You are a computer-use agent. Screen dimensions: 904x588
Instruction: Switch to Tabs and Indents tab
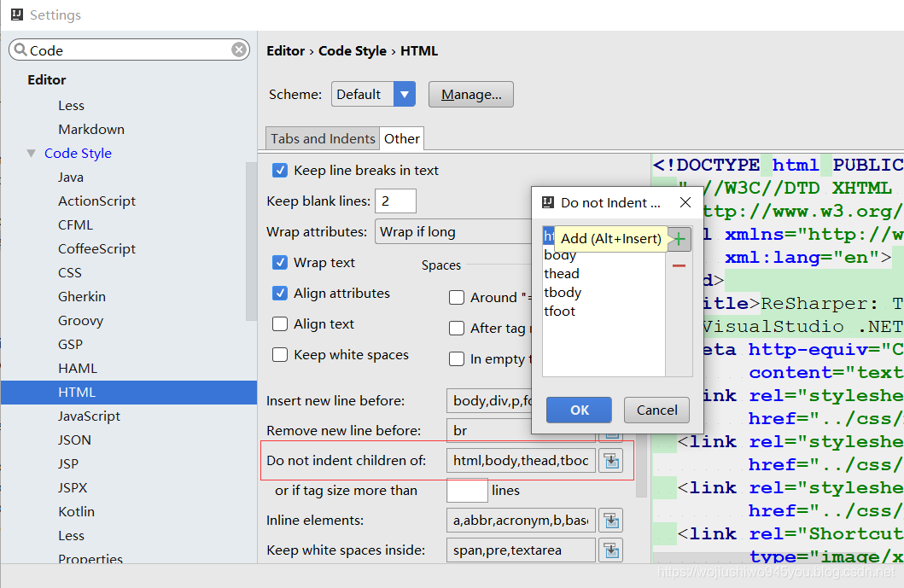[323, 139]
